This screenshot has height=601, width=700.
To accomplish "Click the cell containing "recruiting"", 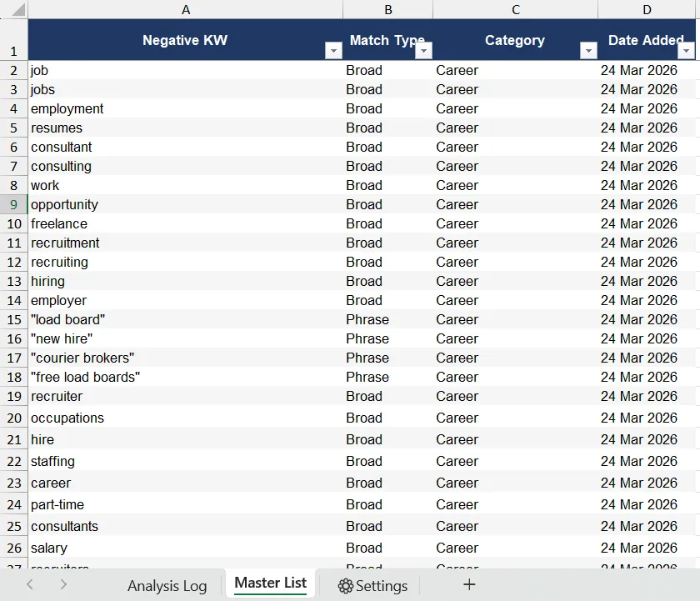I will 186,262.
